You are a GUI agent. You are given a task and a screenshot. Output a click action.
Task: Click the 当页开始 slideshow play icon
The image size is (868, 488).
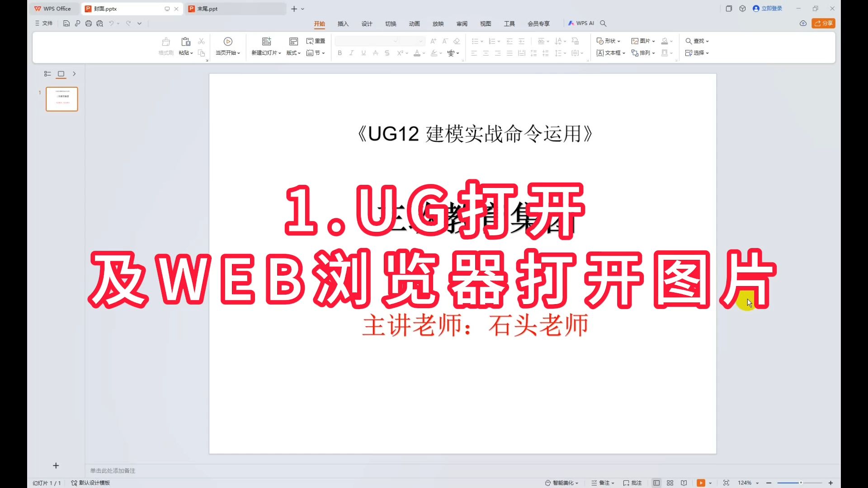[x=228, y=42]
